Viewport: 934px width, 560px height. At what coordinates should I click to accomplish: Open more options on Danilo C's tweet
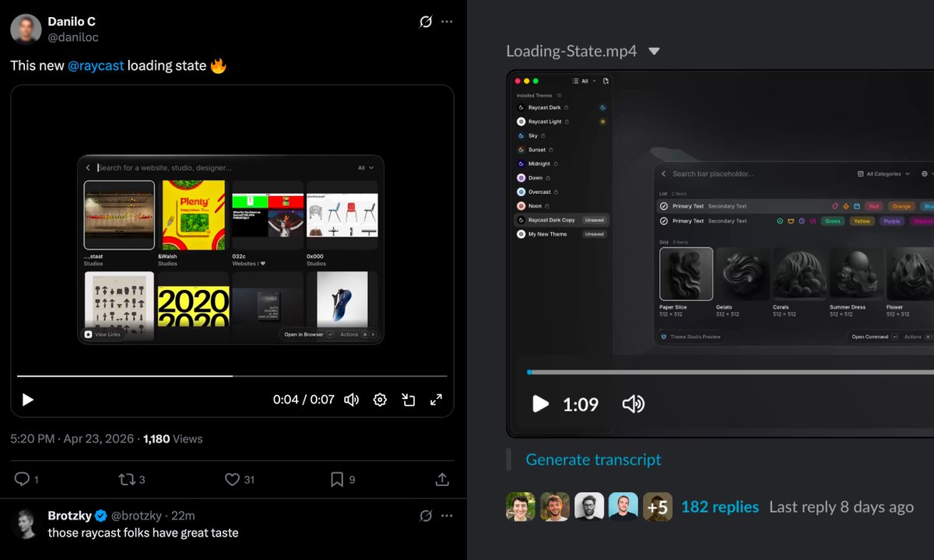click(x=447, y=22)
